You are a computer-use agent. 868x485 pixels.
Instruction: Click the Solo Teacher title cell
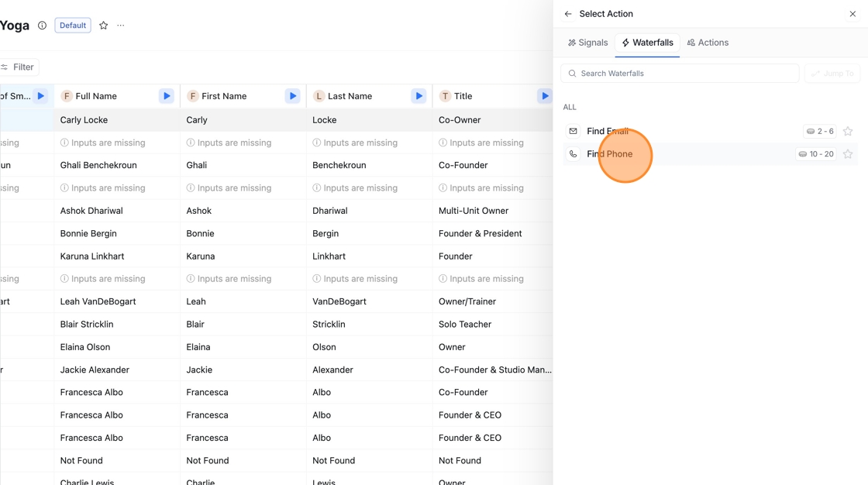click(493, 324)
